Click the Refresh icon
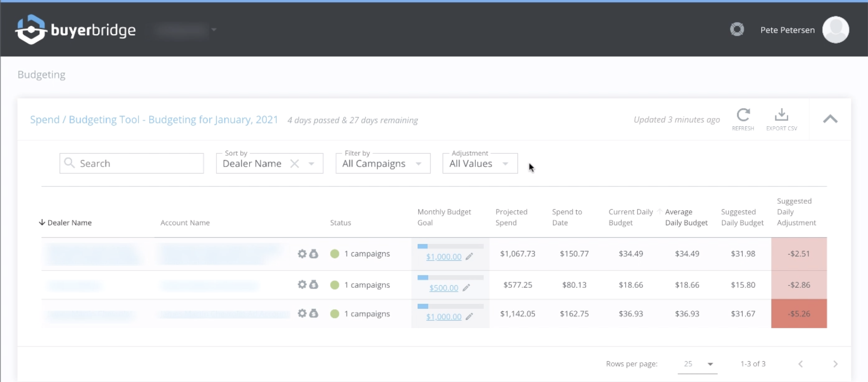868x382 pixels. 743,115
